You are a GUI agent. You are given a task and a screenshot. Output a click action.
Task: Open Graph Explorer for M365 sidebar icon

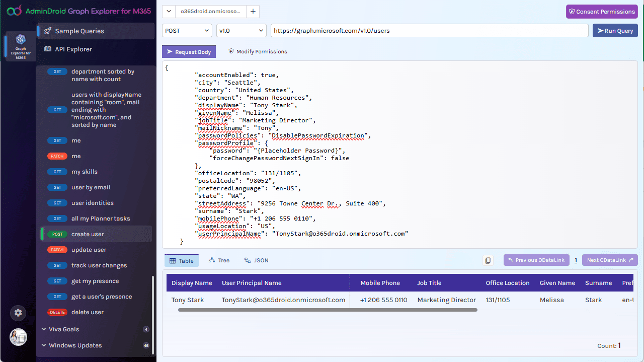[x=20, y=46]
